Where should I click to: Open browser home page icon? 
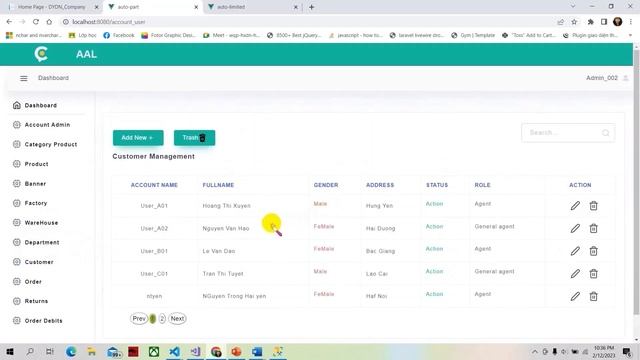[49, 22]
